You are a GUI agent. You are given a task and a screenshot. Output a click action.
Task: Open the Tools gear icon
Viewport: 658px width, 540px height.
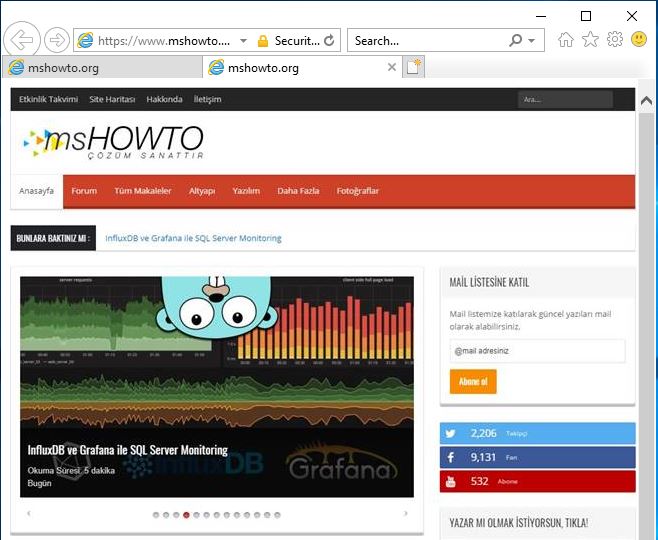click(x=615, y=39)
